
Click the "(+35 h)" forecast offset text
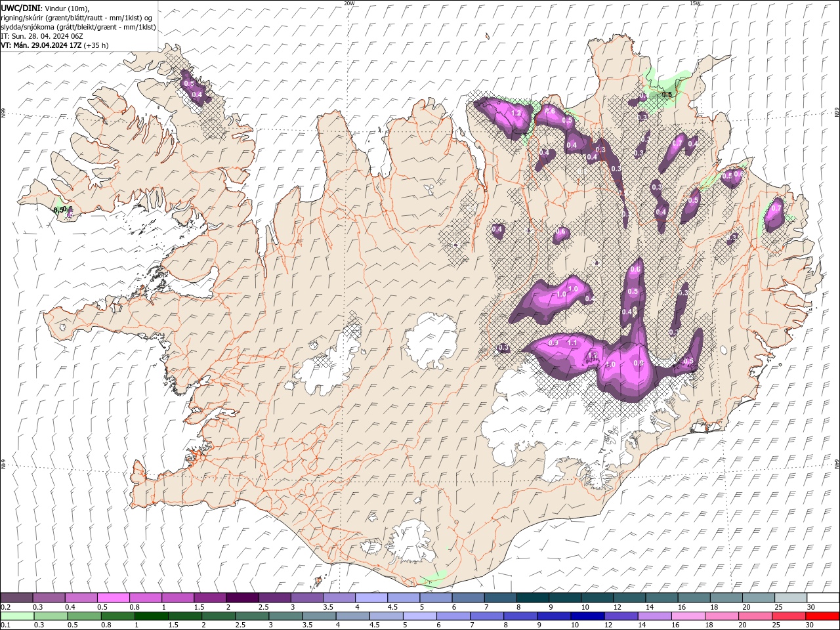tap(96, 45)
